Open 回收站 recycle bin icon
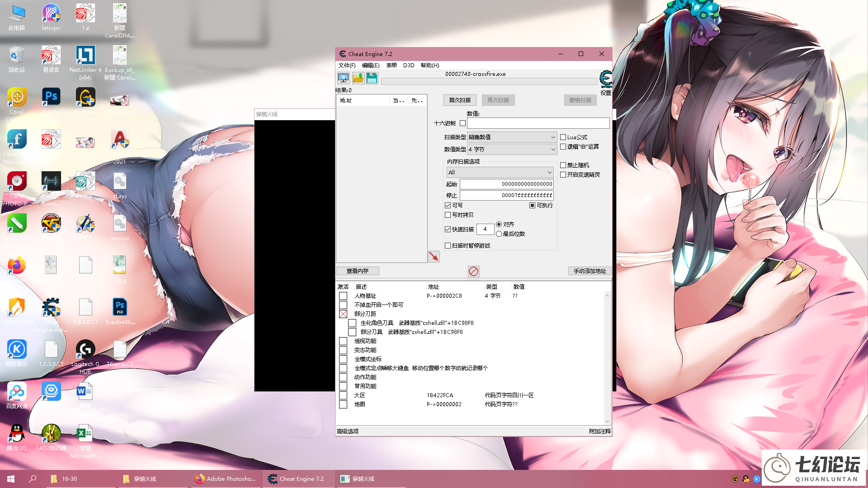This screenshot has width=868, height=488. 17,59
